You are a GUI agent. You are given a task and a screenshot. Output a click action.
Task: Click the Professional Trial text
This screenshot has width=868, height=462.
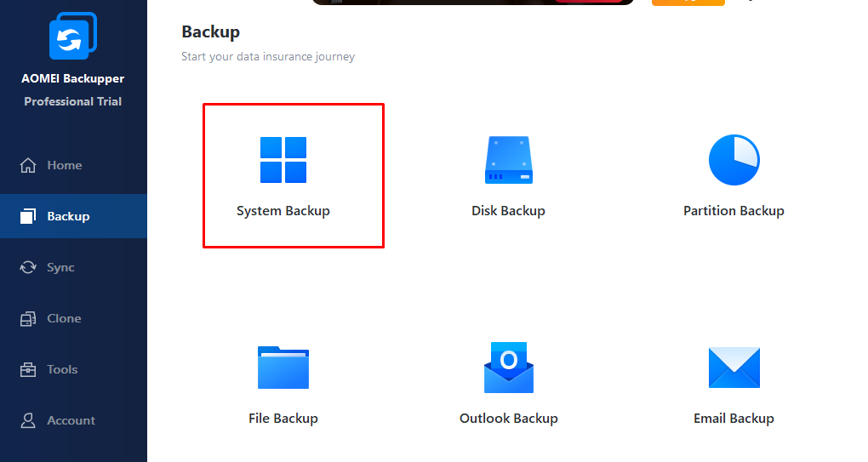pos(72,101)
